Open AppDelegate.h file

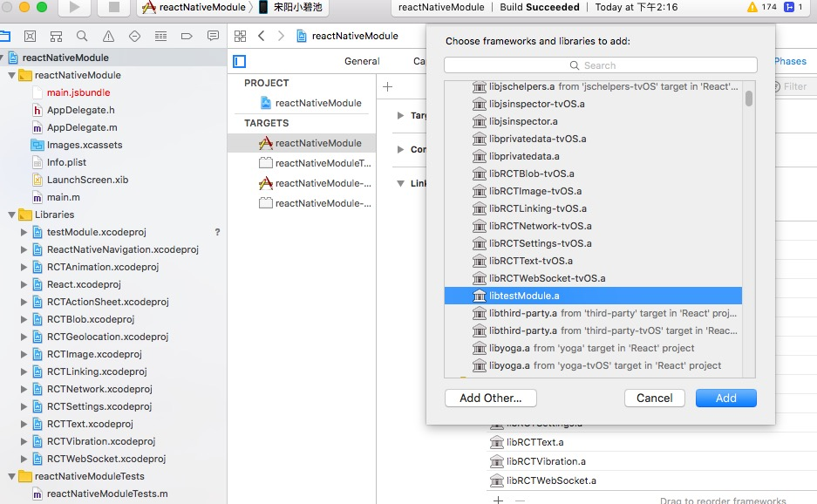click(81, 110)
